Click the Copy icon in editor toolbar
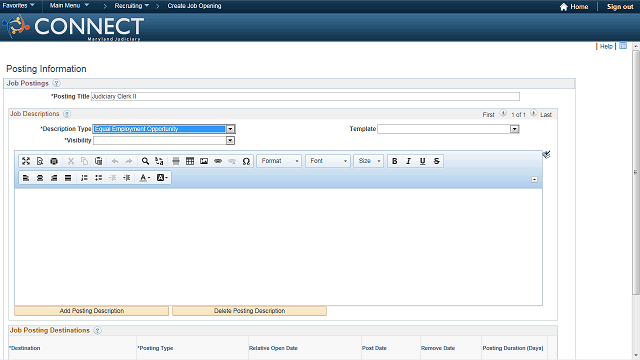This screenshot has width=640, height=360. [x=84, y=161]
